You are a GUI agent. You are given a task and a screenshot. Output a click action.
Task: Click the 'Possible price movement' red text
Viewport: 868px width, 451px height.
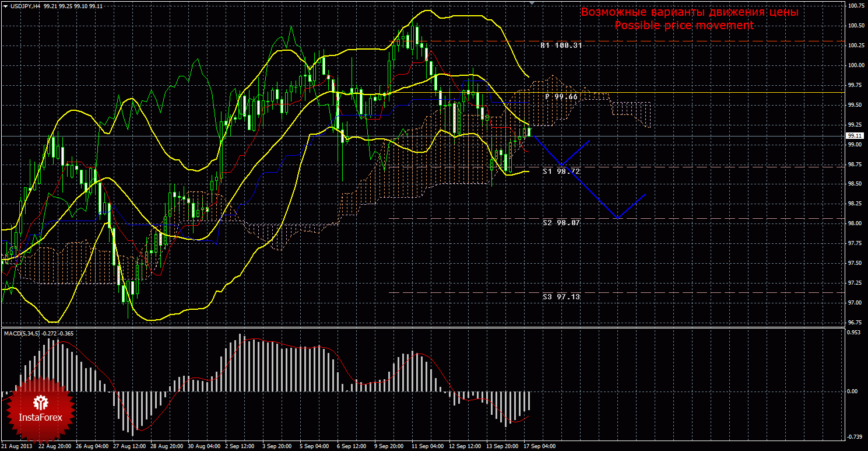tap(684, 26)
